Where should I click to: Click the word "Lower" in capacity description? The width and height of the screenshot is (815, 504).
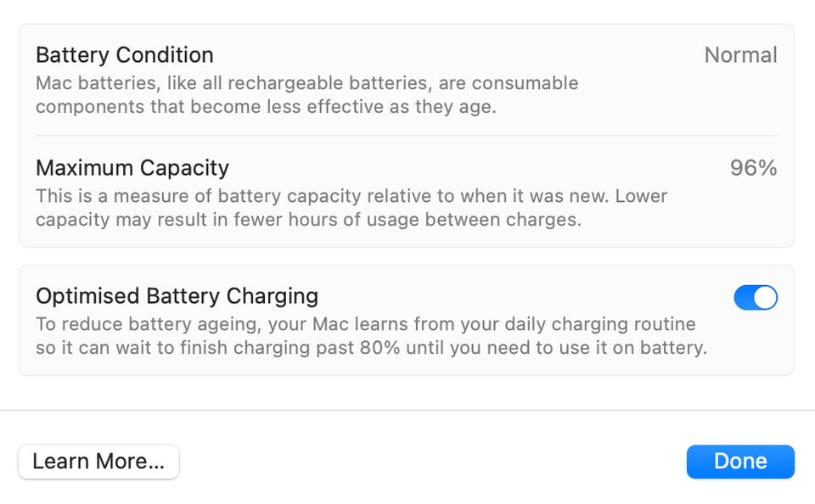point(641,196)
